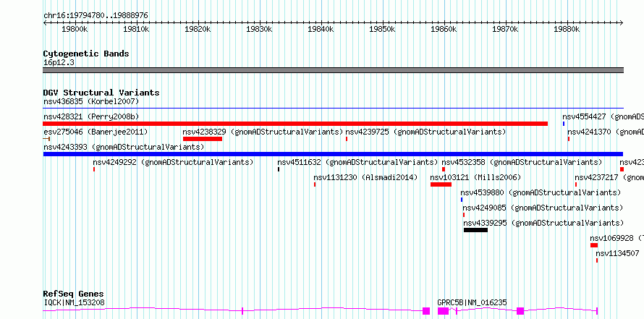Click the nsv4237217 variant label
Viewport: 644px width, 319px height.
(609, 177)
